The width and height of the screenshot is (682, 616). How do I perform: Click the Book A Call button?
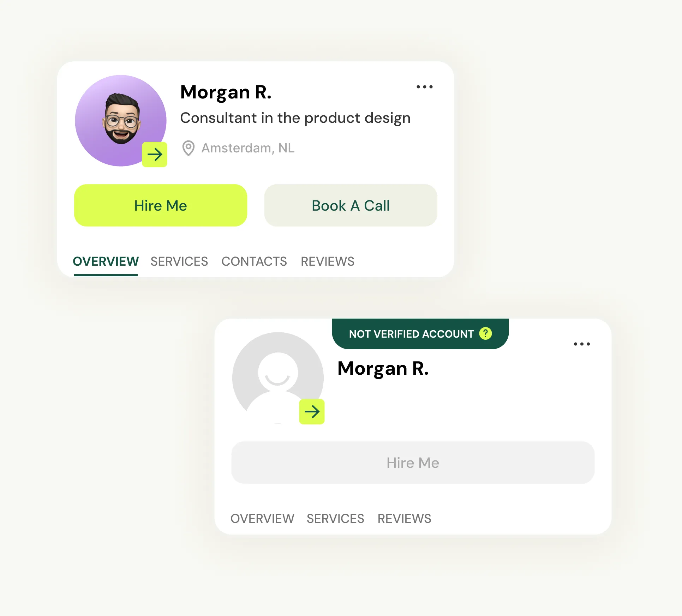coord(351,205)
